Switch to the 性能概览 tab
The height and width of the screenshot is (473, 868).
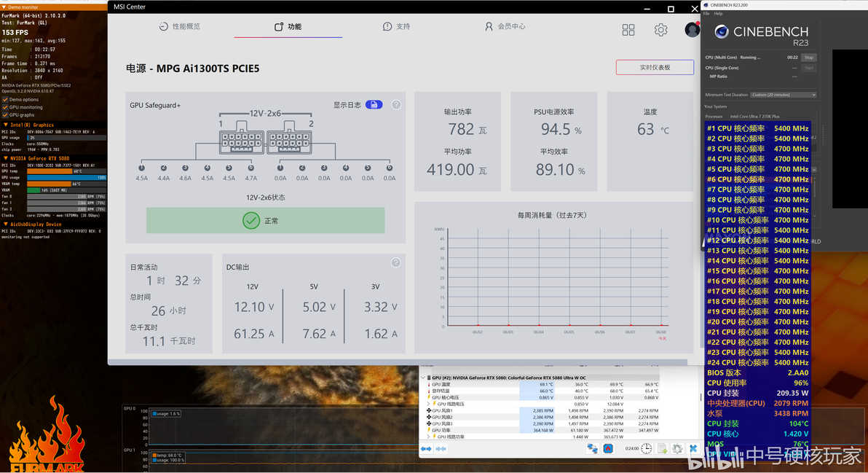tap(180, 26)
